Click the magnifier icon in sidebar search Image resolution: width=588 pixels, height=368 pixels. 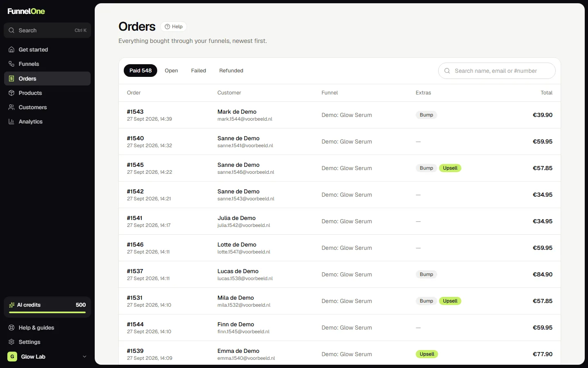point(11,30)
